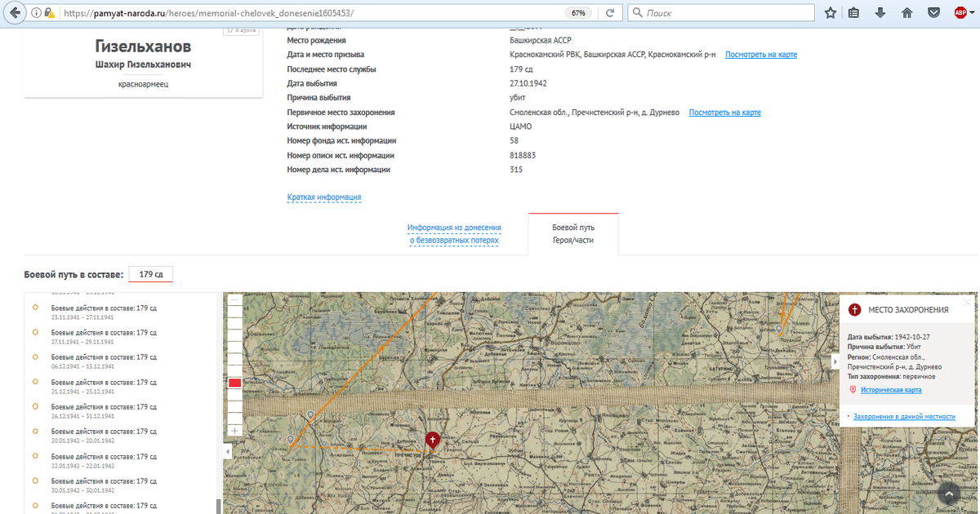
Task: Click the 27.10.1942 departure date value
Action: pyautogui.click(x=528, y=83)
